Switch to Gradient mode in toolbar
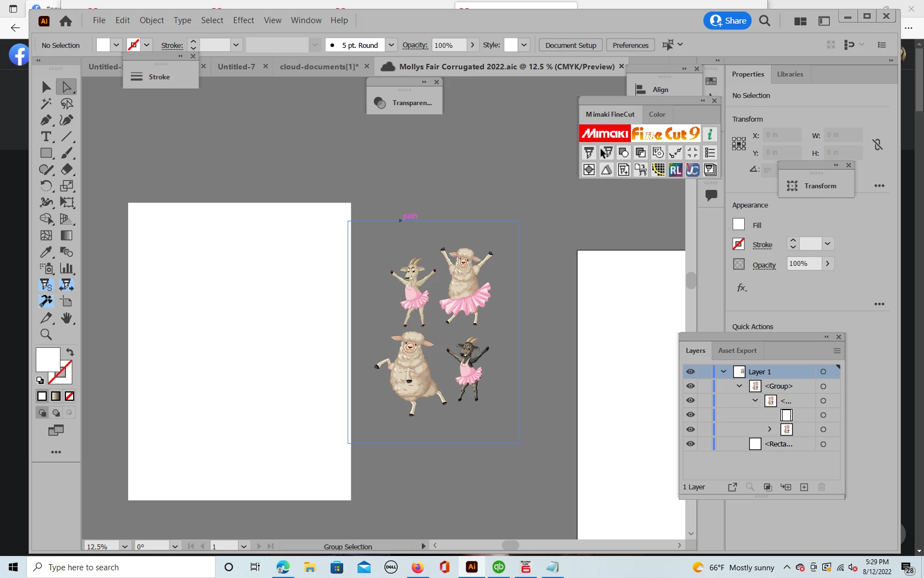This screenshot has width=924, height=578. pos(56,396)
